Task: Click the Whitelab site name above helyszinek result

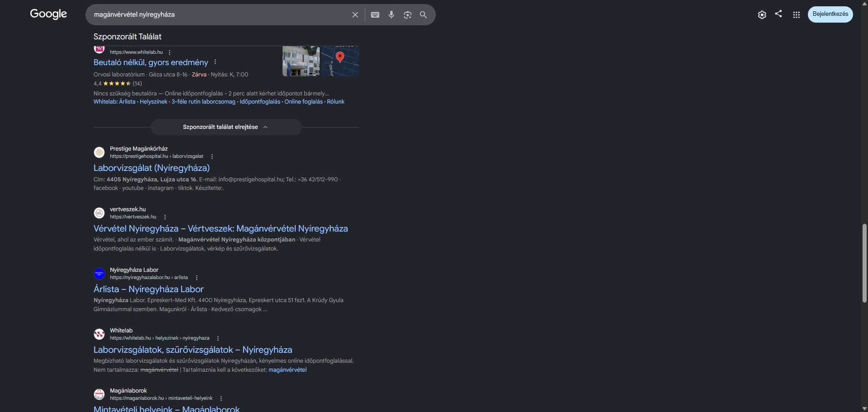Action: pyautogui.click(x=121, y=331)
